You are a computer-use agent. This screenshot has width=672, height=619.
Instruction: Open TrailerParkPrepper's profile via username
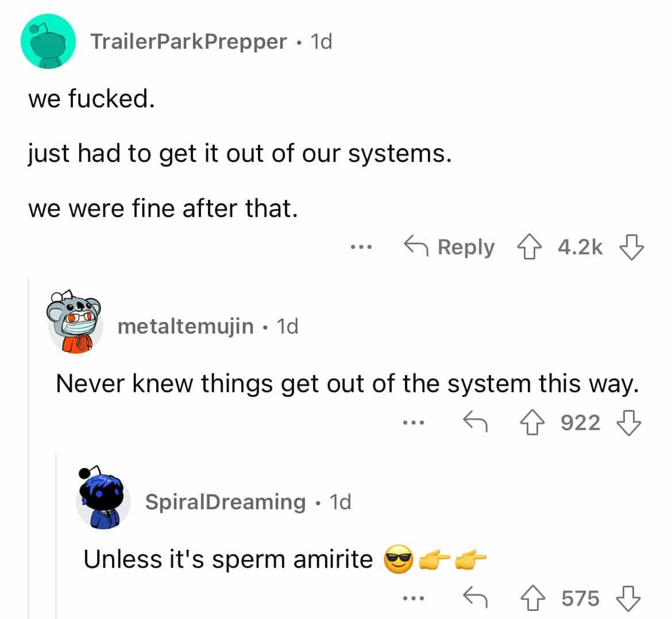click(189, 41)
